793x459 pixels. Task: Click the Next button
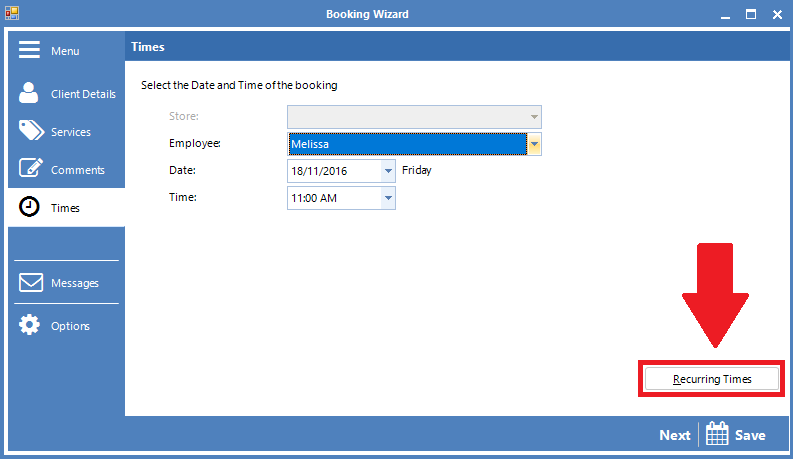[x=674, y=435]
